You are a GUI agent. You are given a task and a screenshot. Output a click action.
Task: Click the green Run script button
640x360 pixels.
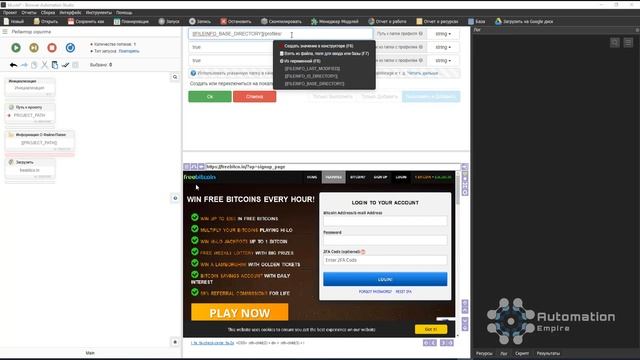pos(16,48)
